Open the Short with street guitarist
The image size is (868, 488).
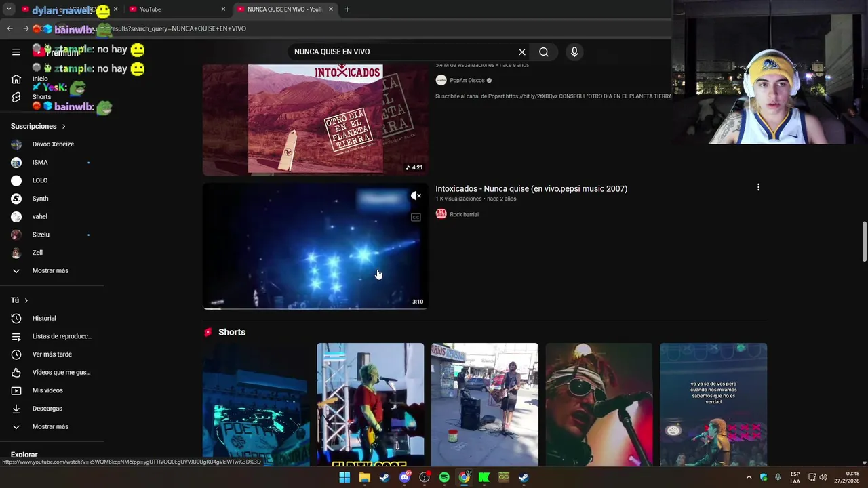[x=485, y=405]
